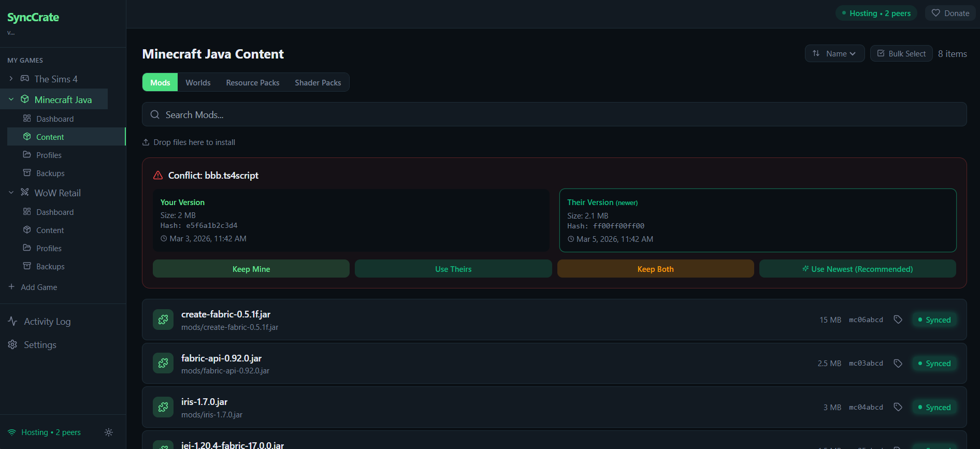
Task: Collapse the WoW Retail game section
Action: tap(11, 193)
